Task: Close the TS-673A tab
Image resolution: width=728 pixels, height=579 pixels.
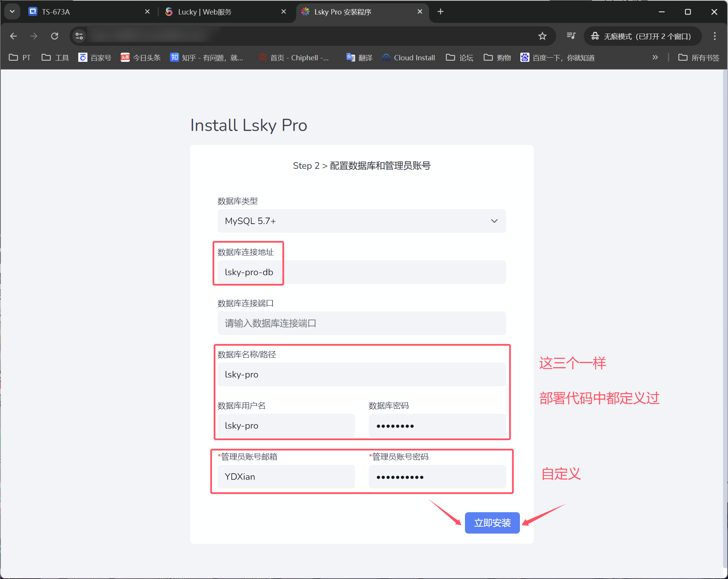Action: (x=147, y=12)
